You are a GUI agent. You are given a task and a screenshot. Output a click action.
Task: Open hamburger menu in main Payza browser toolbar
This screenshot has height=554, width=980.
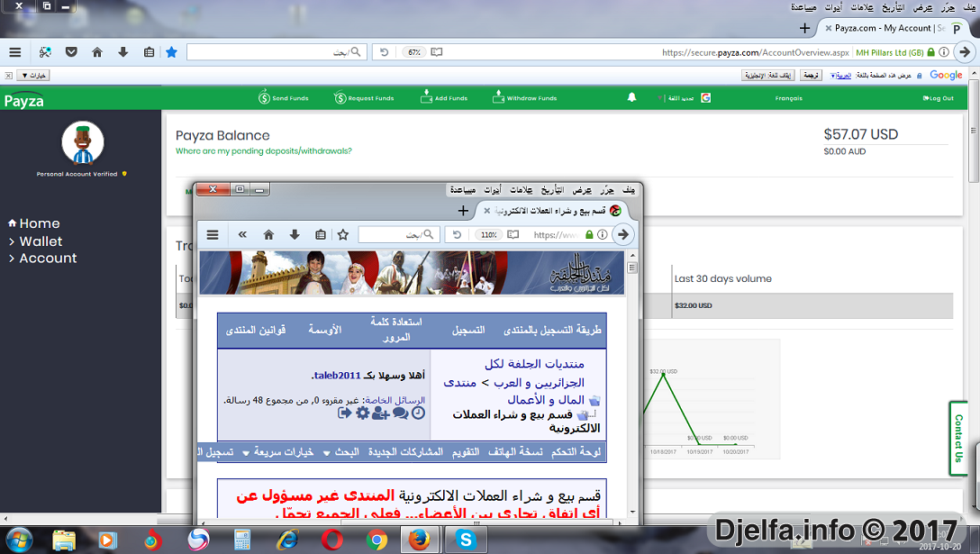click(15, 52)
